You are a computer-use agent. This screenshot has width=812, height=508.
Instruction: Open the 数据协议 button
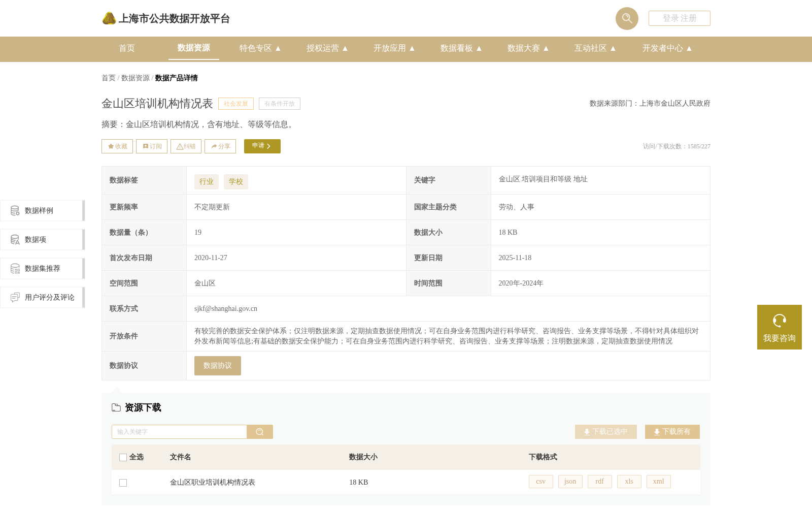click(x=218, y=366)
